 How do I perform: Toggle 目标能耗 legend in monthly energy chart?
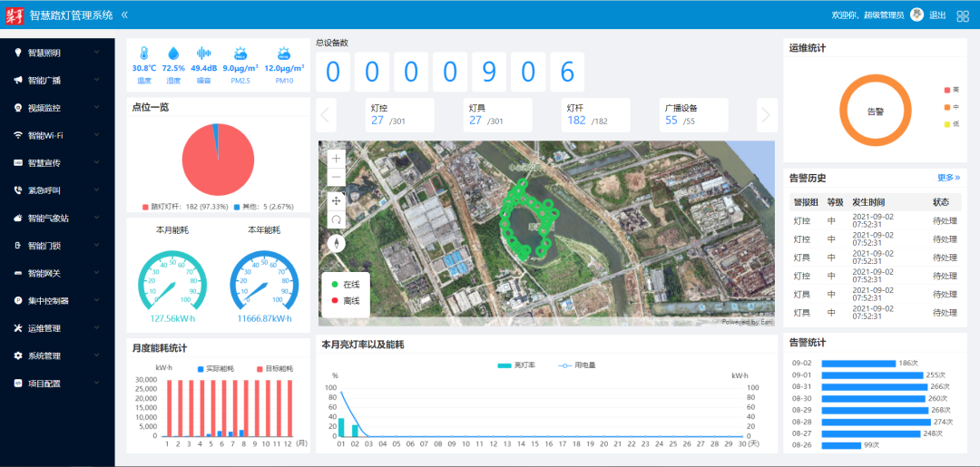tap(260, 369)
